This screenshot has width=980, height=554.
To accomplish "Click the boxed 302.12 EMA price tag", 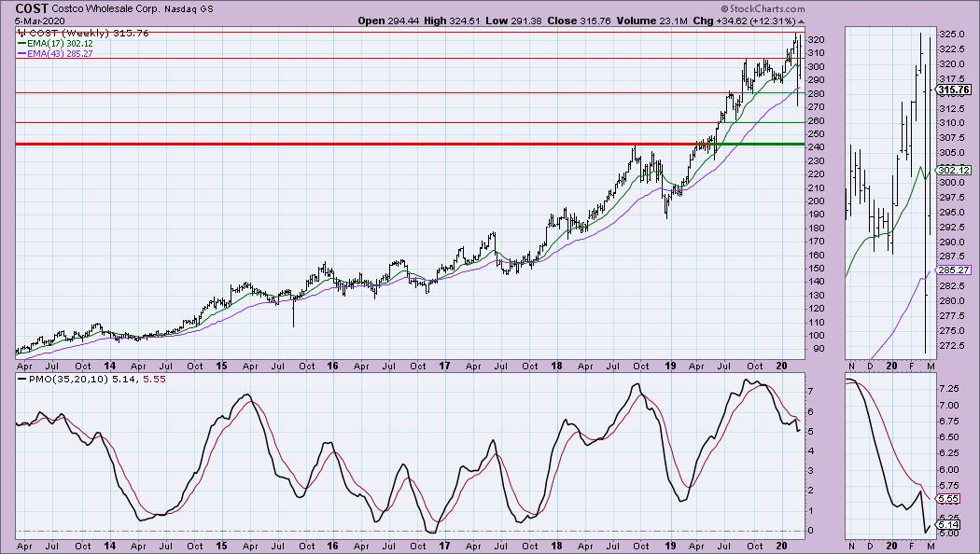I will tap(954, 170).
